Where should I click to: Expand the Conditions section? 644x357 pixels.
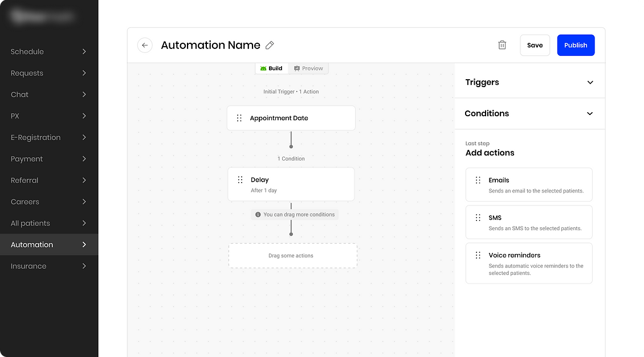point(590,114)
